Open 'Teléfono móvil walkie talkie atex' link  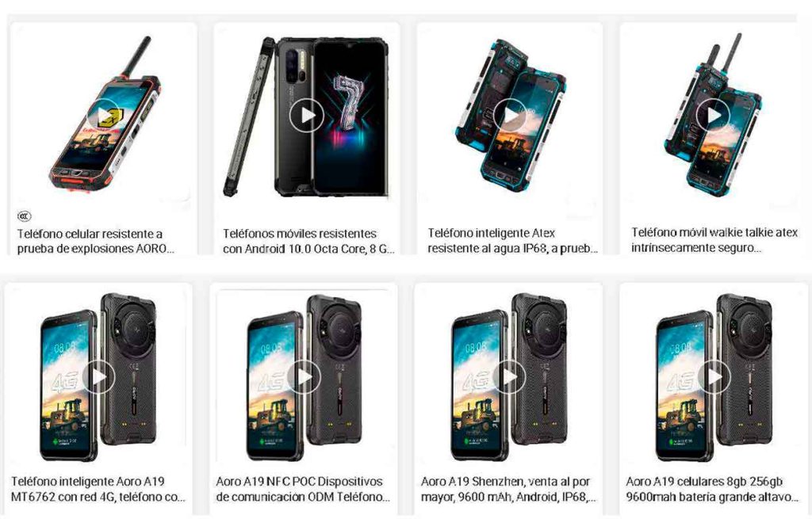click(714, 240)
